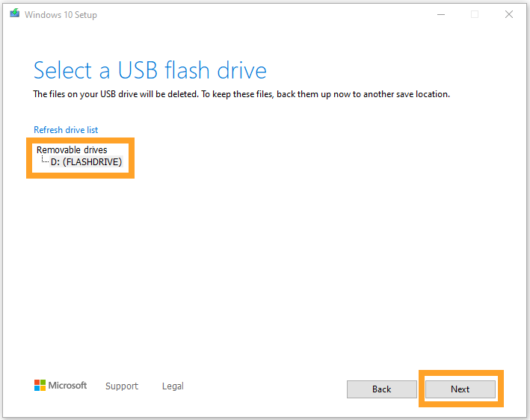Click the tree connector beside D: drive

(45, 161)
